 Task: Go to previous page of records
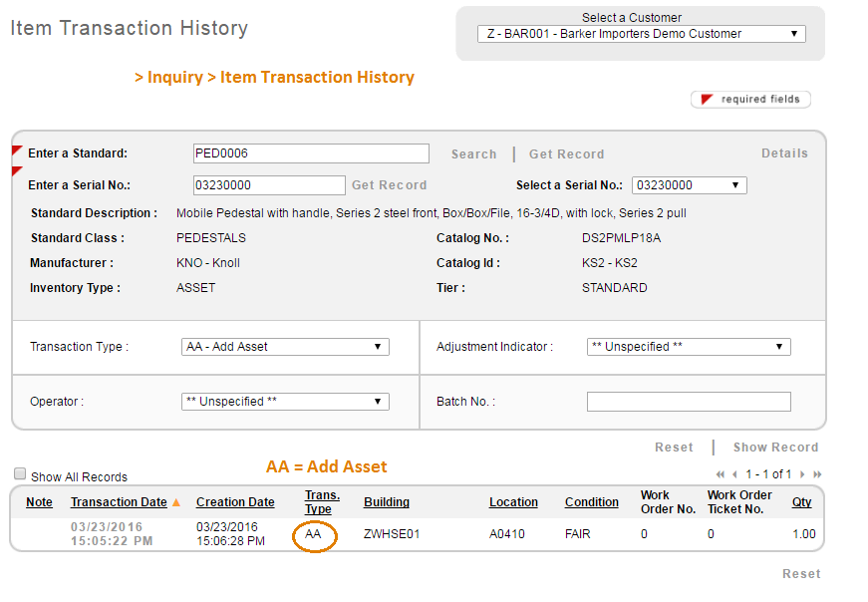(734, 474)
